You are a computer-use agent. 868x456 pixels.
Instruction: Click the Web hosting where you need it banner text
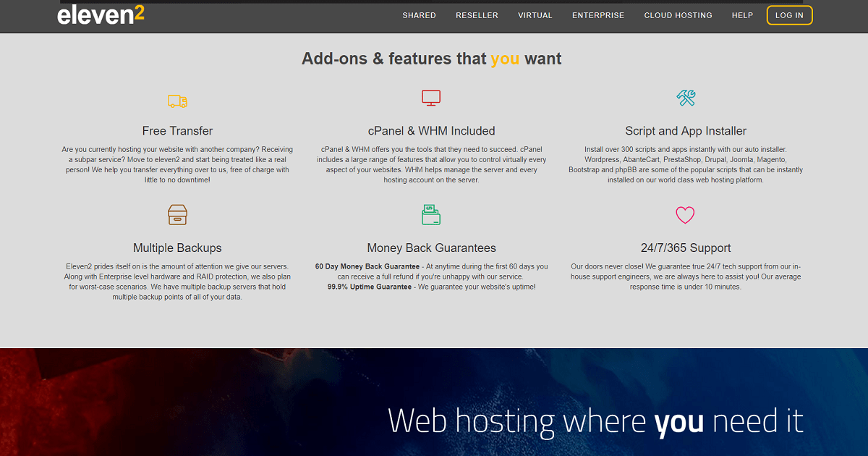coord(595,421)
